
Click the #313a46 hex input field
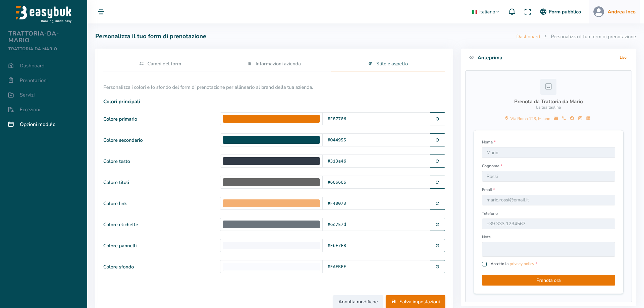[x=376, y=161]
